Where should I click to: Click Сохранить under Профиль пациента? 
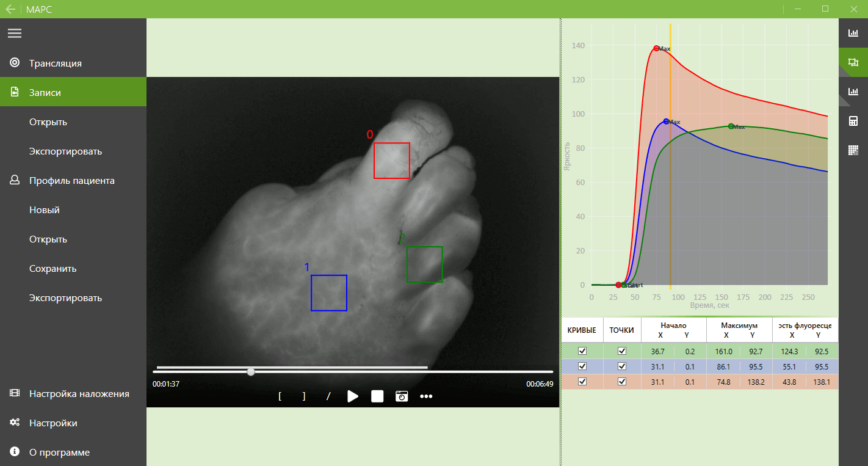point(53,268)
